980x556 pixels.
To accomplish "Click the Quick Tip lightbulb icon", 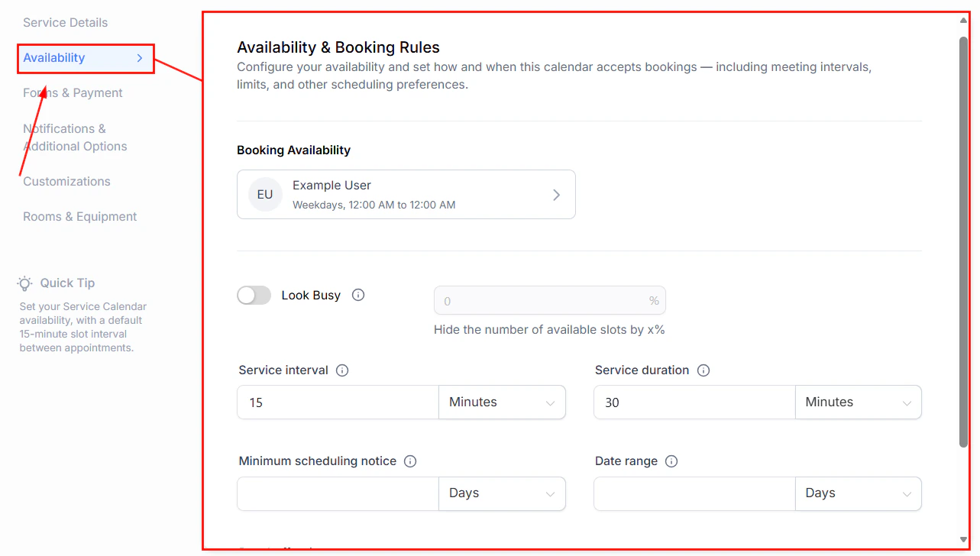I will 24,283.
